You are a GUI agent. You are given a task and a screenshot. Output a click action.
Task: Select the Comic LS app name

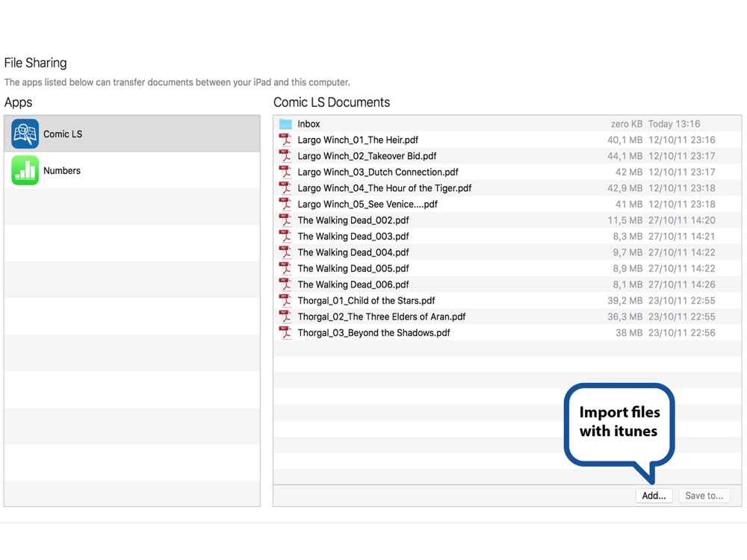coord(63,134)
